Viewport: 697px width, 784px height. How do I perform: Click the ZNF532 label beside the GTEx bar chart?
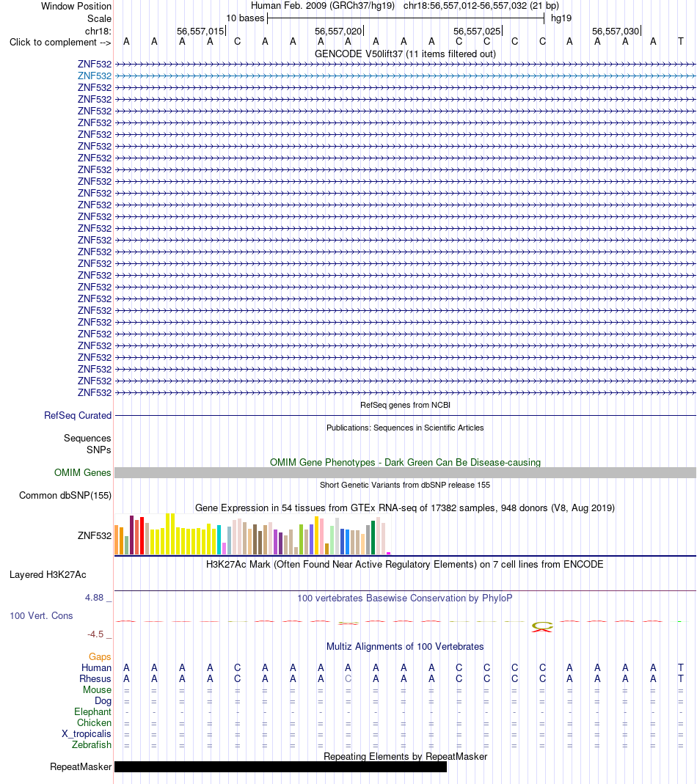point(95,535)
